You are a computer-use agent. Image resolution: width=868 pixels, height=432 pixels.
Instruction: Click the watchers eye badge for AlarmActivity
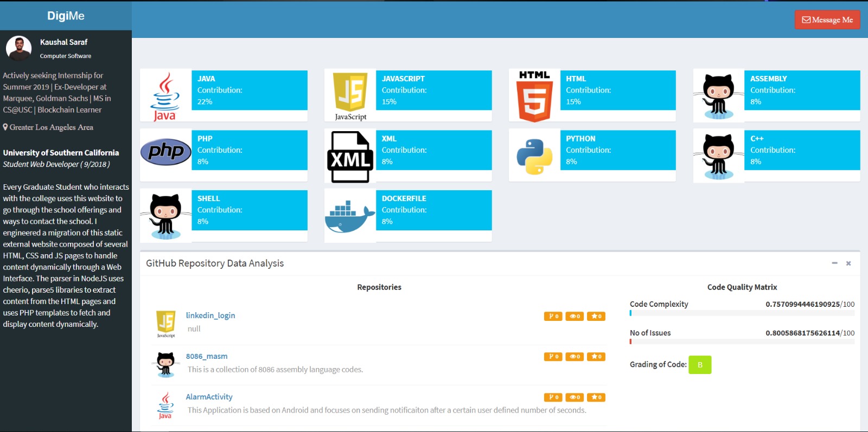tap(575, 397)
